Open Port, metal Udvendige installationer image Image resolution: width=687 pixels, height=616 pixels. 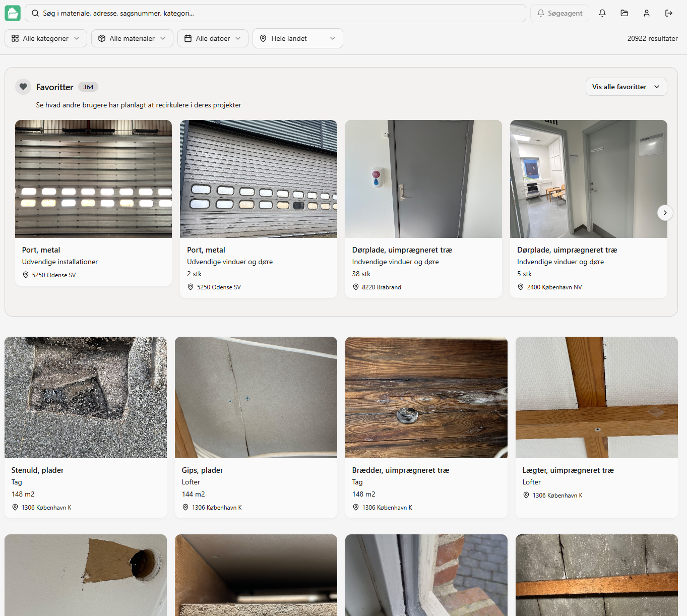pyautogui.click(x=93, y=178)
